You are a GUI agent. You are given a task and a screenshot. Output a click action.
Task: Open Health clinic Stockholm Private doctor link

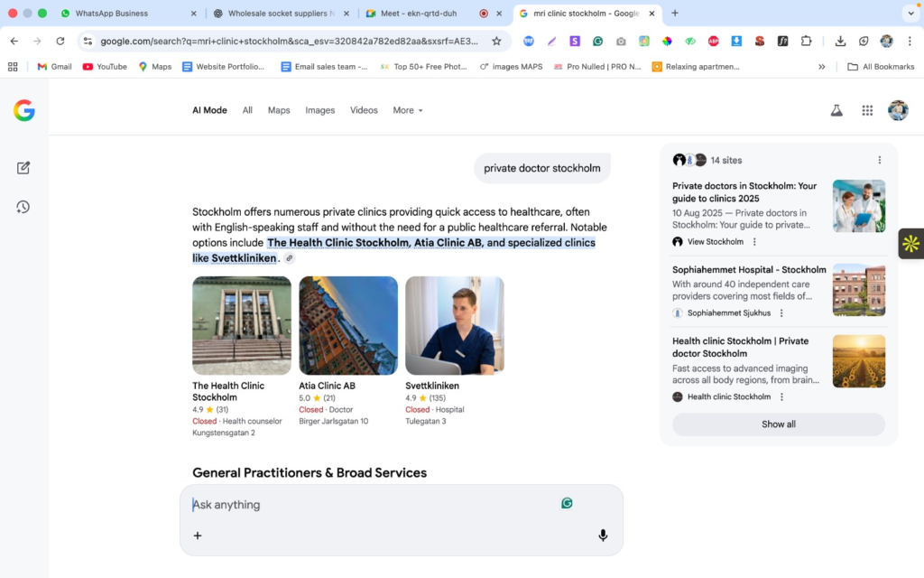pyautogui.click(x=740, y=348)
